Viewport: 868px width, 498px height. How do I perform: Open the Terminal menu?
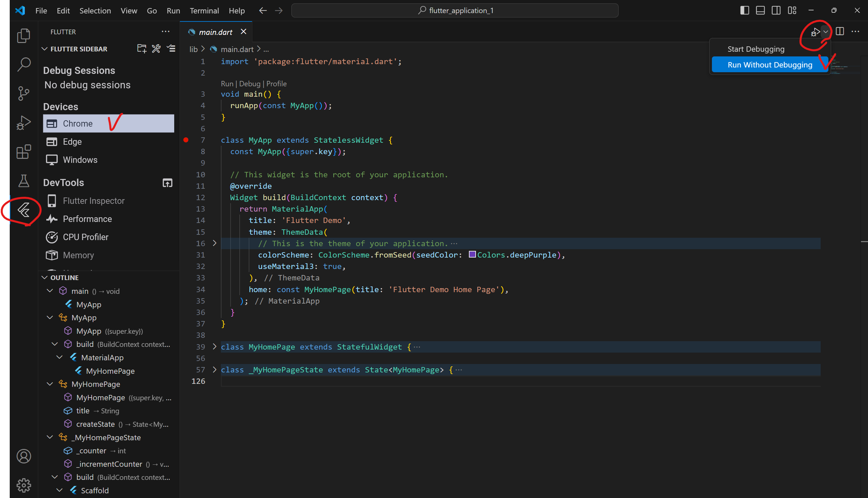click(x=204, y=11)
